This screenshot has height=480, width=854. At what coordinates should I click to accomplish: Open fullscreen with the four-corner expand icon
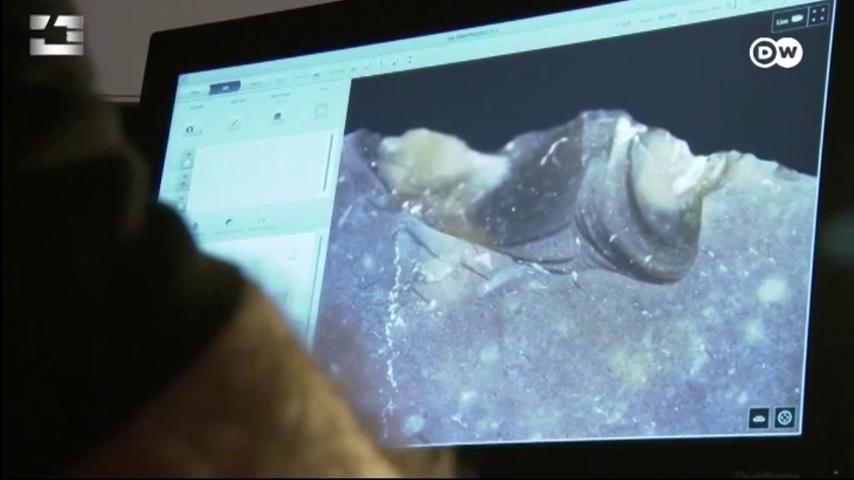point(819,15)
